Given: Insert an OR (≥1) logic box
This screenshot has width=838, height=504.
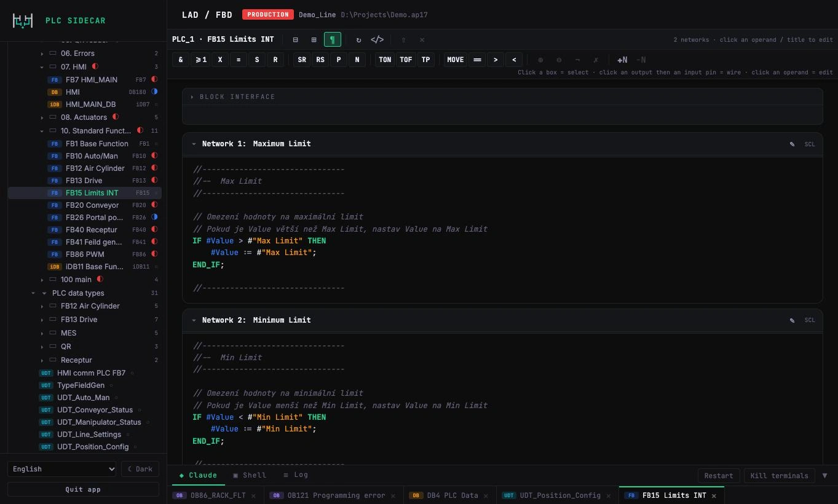Looking at the screenshot, I should pyautogui.click(x=200, y=60).
